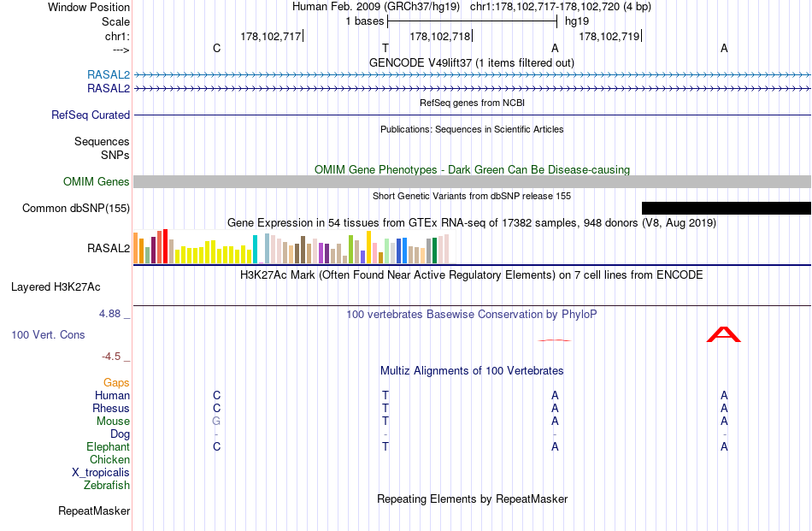Click the cyan bar in GTEx chart
Screen dimensions: 812x531
coord(255,249)
